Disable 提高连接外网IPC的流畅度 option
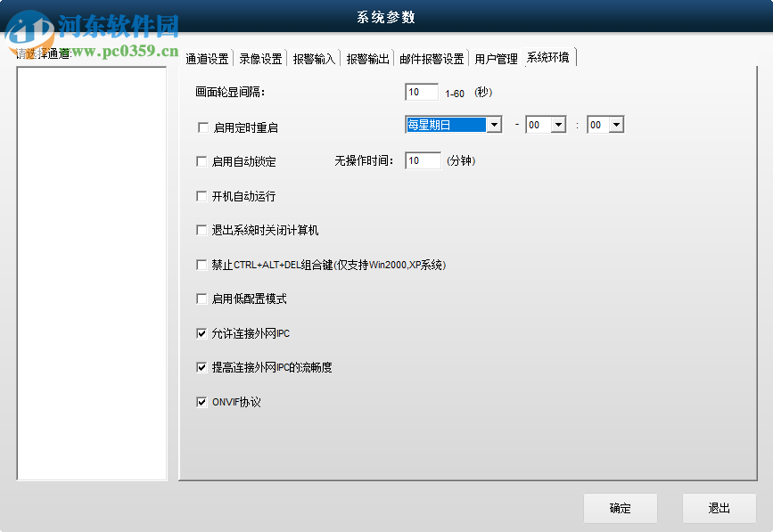773x532 pixels. (x=202, y=366)
